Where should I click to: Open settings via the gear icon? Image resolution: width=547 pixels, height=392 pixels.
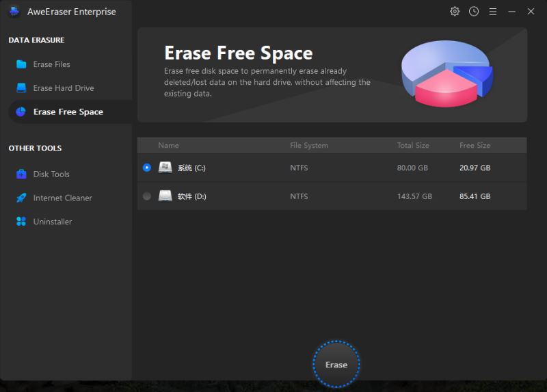455,12
